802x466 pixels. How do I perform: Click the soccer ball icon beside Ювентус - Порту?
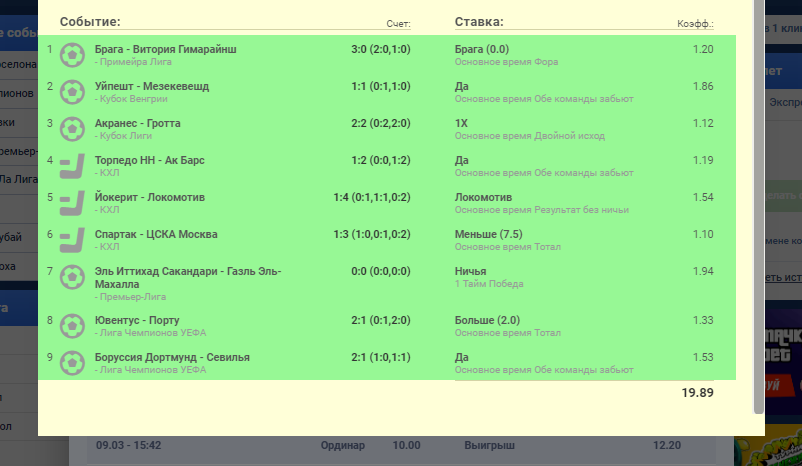72,326
